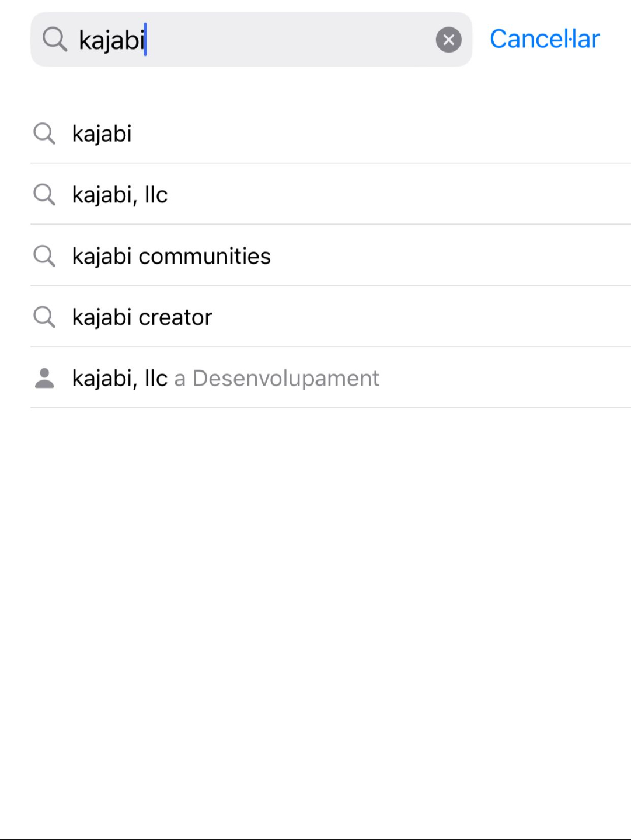Click the magnifier icon next to "kajabi communities"
This screenshot has height=840, width=631.
click(44, 256)
